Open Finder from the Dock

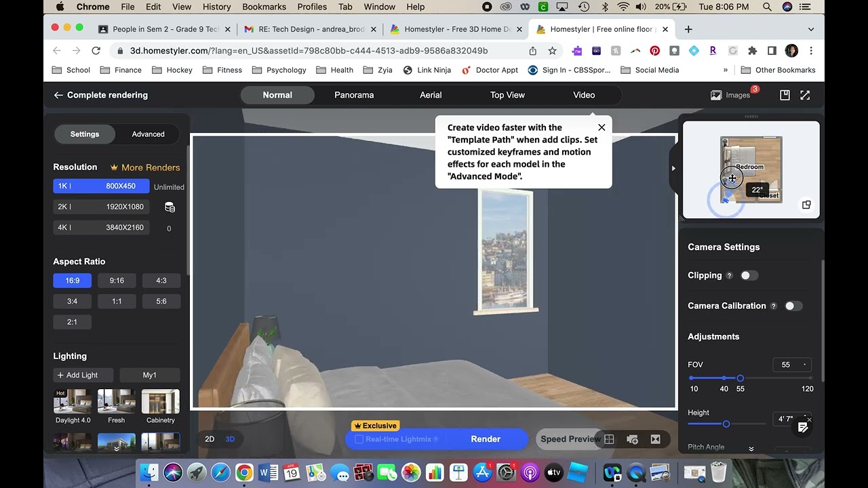click(x=149, y=472)
